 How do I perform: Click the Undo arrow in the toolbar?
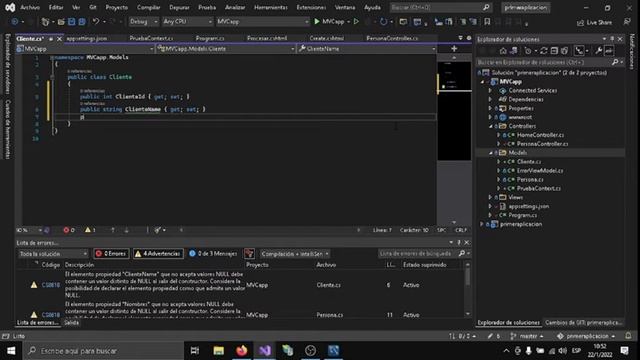(x=96, y=22)
